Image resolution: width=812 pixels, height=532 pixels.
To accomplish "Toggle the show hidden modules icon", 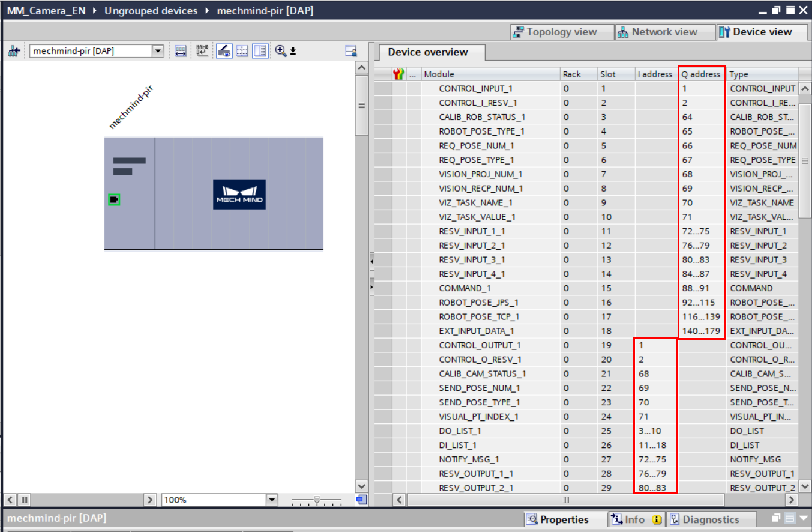I will tap(223, 50).
